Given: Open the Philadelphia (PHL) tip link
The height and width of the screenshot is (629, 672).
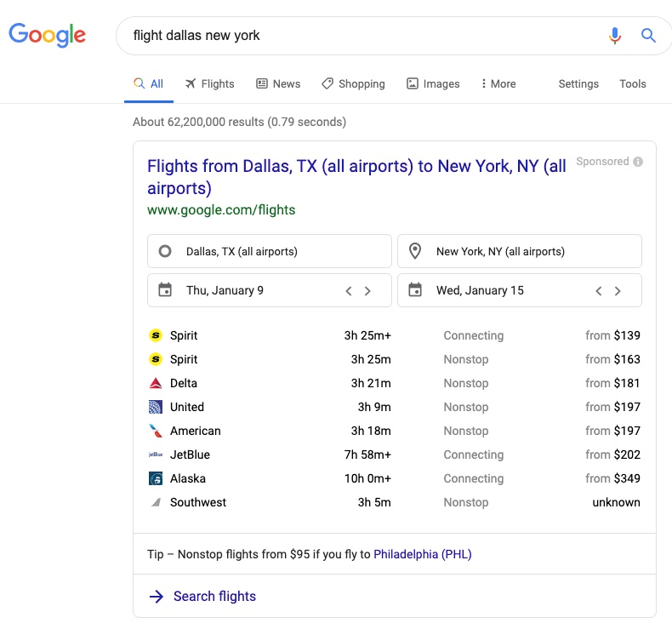Looking at the screenshot, I should pos(423,554).
